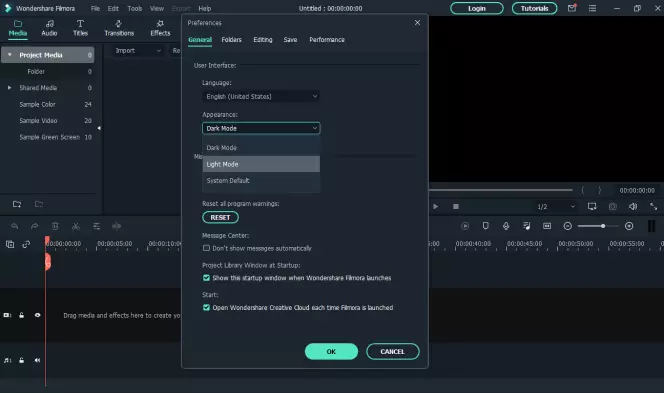Click the scissors split icon
The image size is (664, 393).
76,227
